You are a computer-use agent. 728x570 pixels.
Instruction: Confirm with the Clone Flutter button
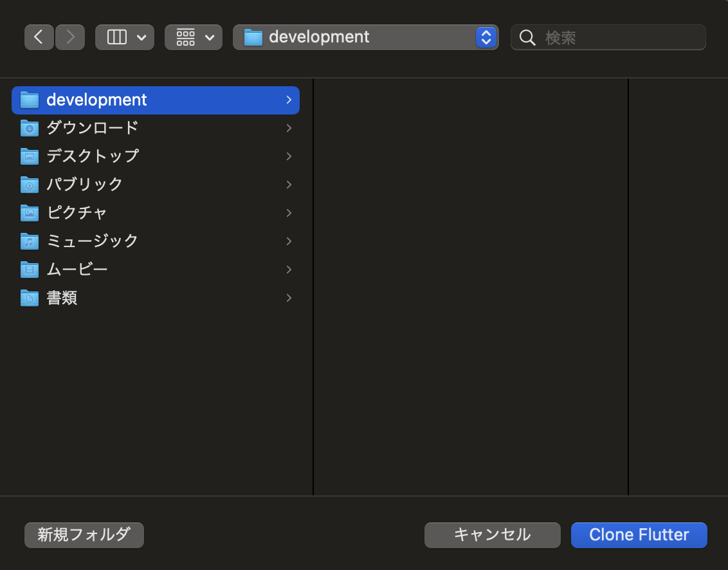[x=639, y=535]
